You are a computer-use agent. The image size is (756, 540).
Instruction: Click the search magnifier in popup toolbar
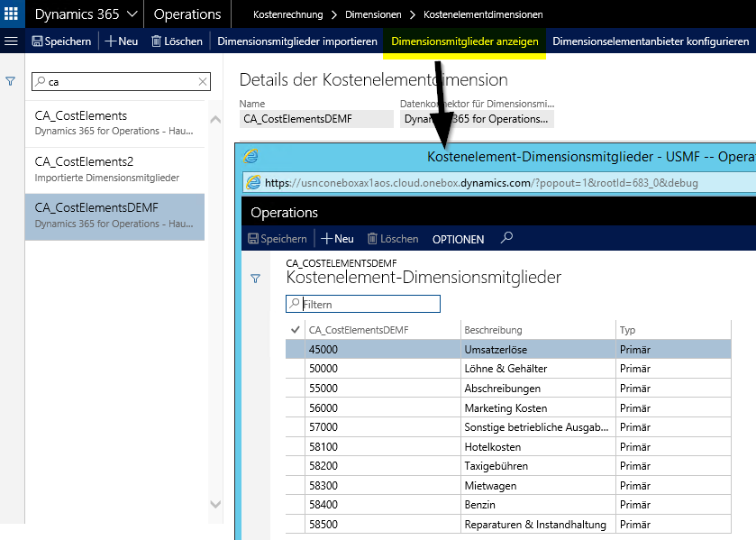(507, 239)
